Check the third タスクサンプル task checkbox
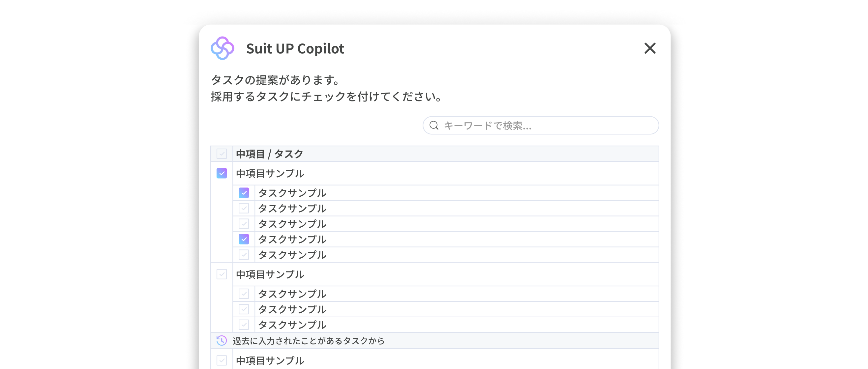 coord(244,224)
